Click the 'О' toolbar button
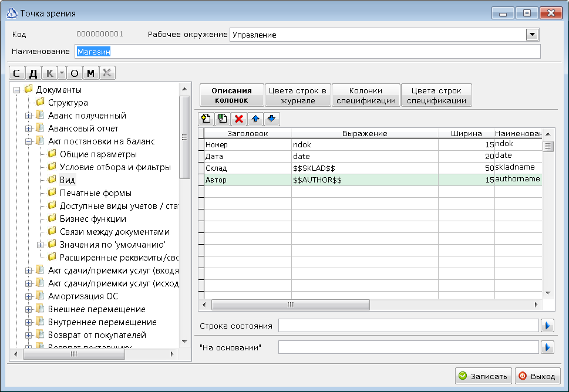569x392 pixels. pos(75,73)
